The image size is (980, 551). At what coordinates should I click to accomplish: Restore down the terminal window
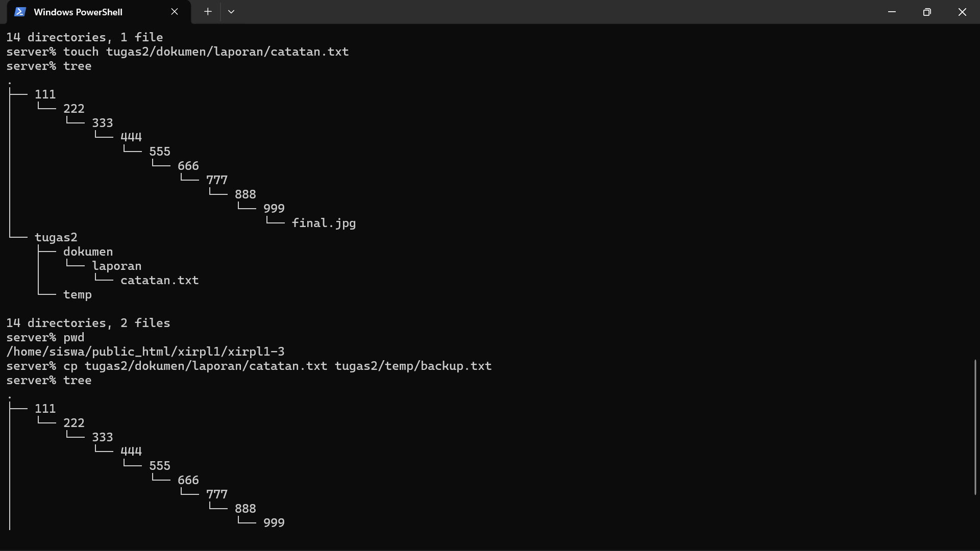click(x=927, y=12)
